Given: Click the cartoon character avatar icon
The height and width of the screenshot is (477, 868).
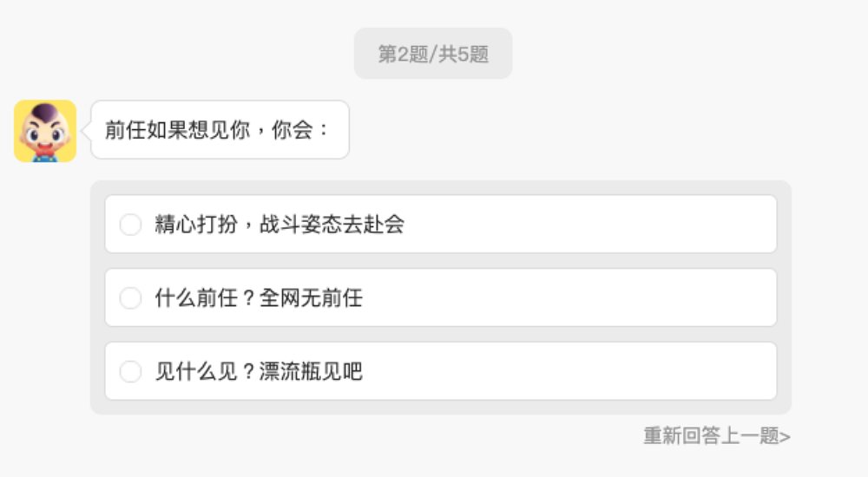Looking at the screenshot, I should click(x=45, y=131).
